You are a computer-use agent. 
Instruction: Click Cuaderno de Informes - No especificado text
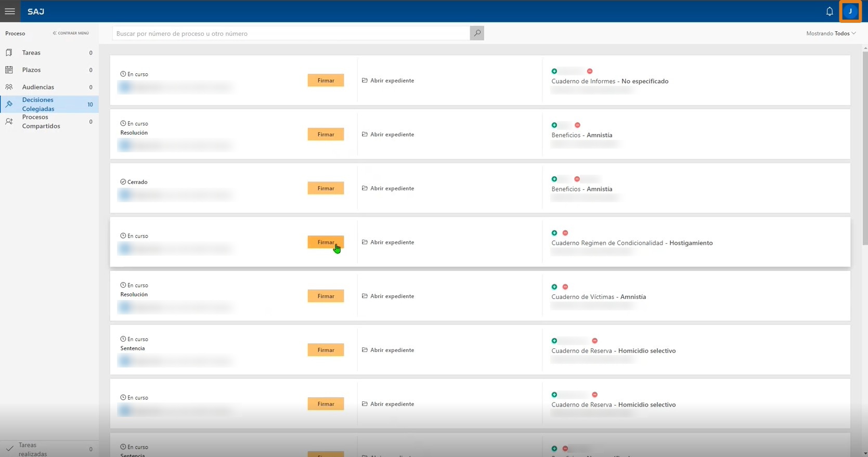click(610, 81)
